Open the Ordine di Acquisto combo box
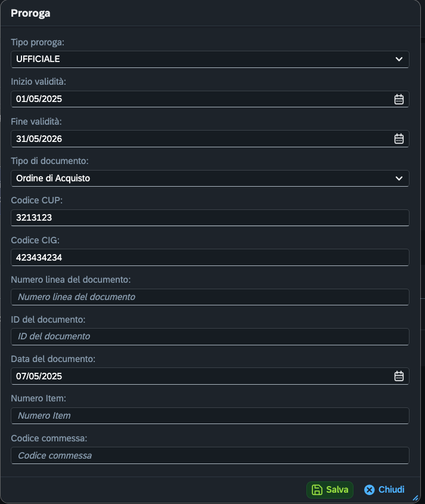The height and width of the screenshot is (504, 425). [203, 178]
